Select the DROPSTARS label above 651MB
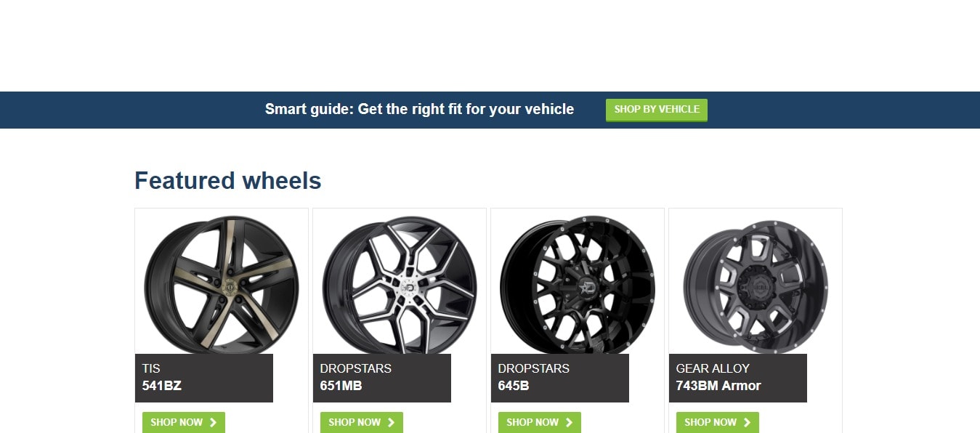The height and width of the screenshot is (433, 980). (x=356, y=368)
